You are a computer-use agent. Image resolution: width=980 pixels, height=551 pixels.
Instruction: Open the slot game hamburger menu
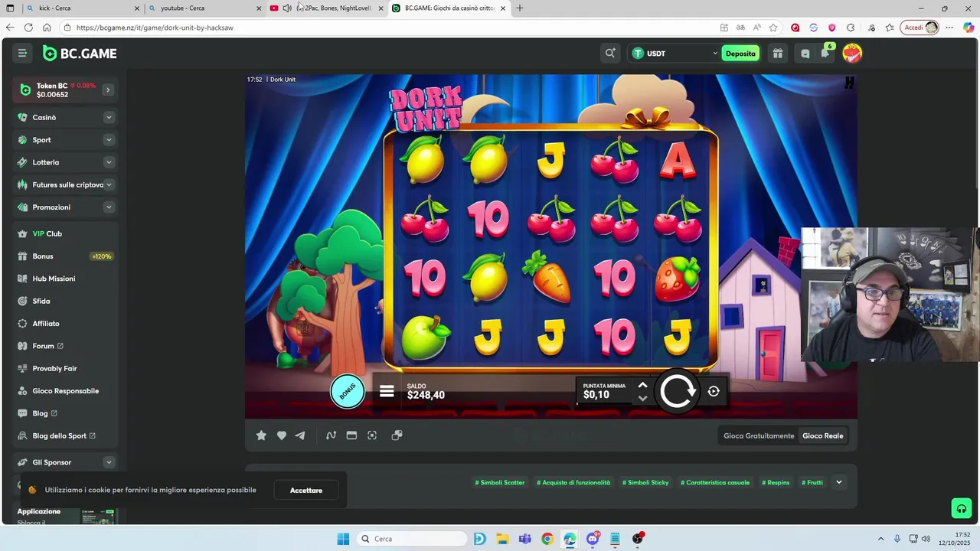click(387, 391)
